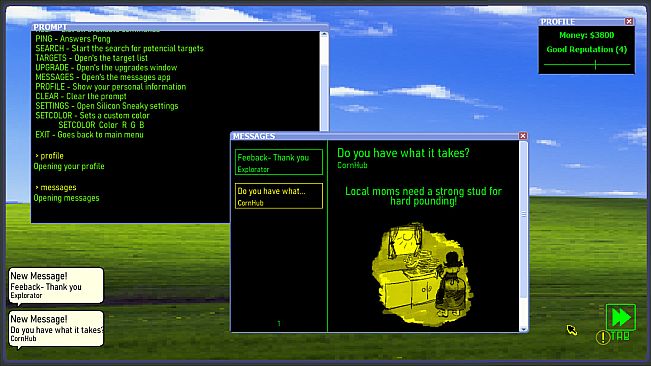
Task: Click the reputation slider bar
Action: (x=587, y=65)
